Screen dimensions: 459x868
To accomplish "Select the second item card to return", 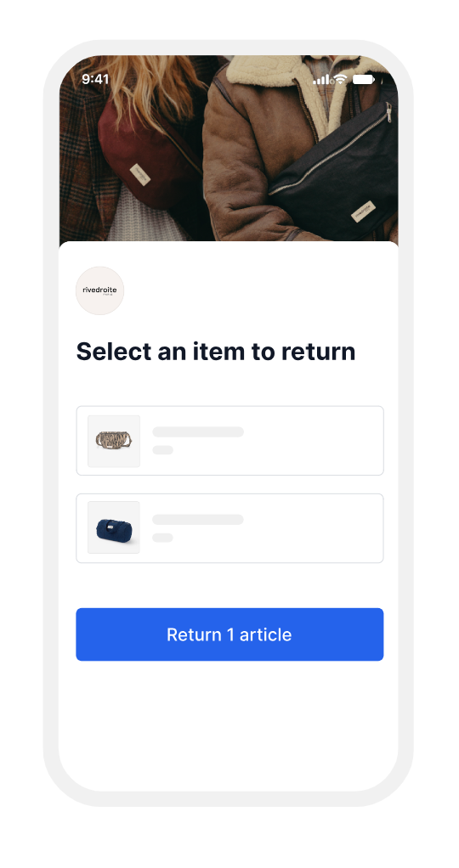I will coord(229,528).
